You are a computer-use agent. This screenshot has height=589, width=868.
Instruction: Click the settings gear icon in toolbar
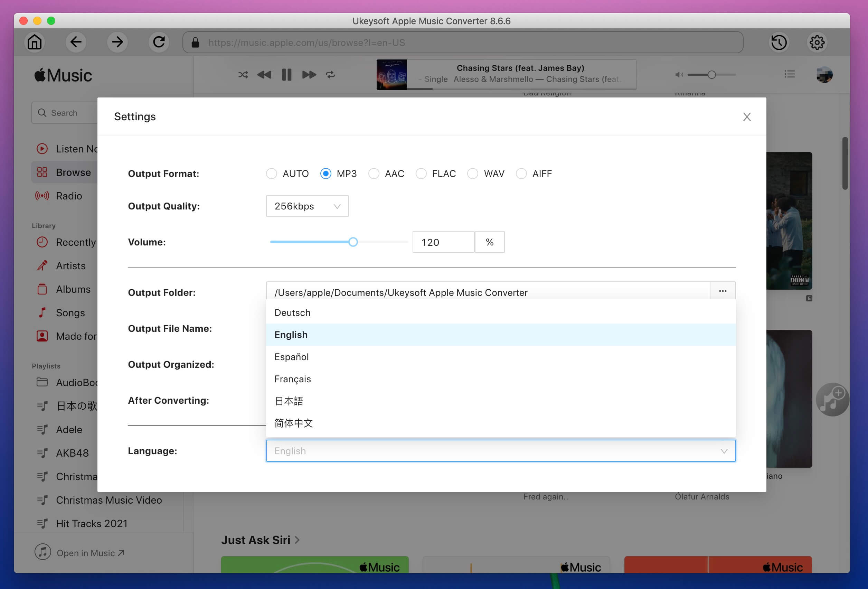click(817, 42)
